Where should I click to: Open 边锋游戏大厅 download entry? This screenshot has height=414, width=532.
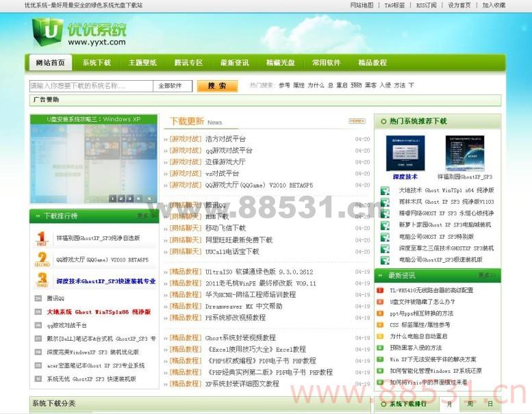coord(225,161)
